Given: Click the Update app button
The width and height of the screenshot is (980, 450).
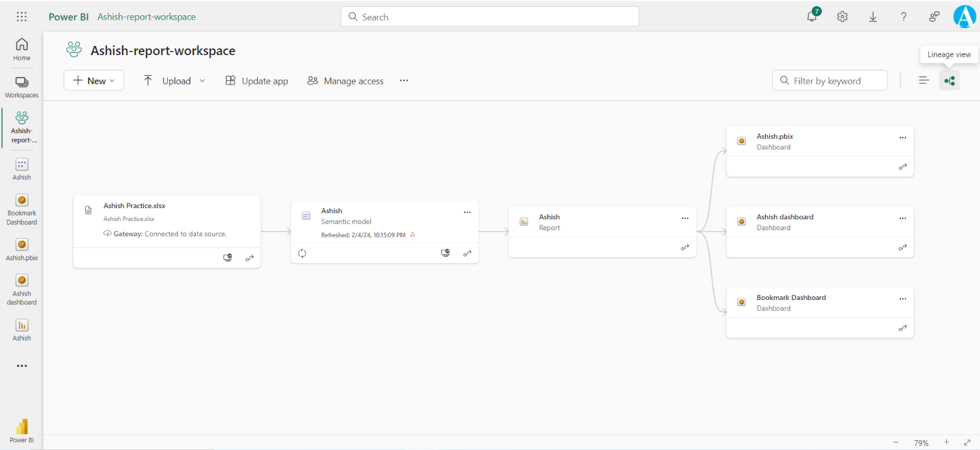Looking at the screenshot, I should point(257,81).
